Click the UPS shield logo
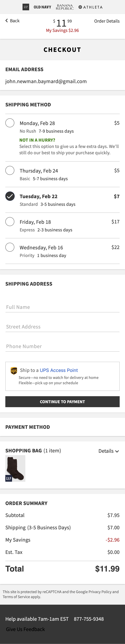125x644 pixels. 14,370
